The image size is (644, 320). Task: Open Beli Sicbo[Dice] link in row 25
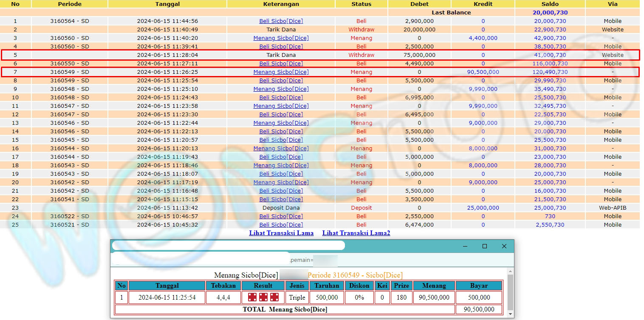[281, 225]
